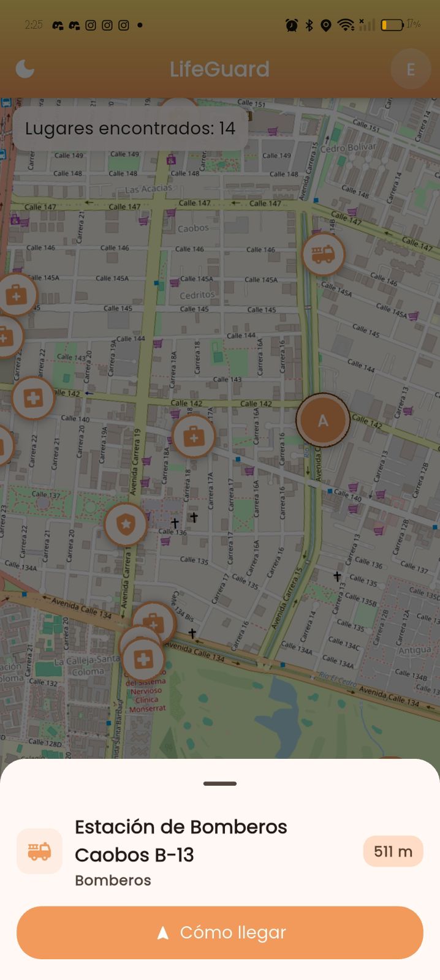Tap the battery icon in the status bar

(x=392, y=25)
